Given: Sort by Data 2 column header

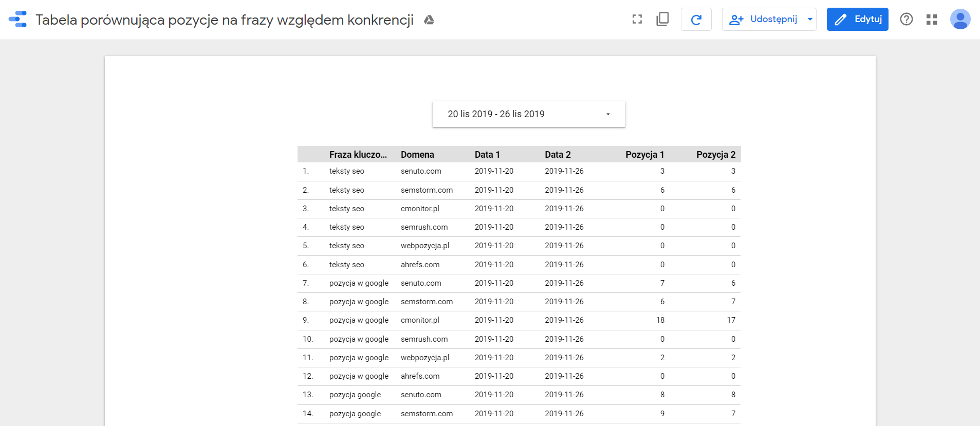Looking at the screenshot, I should 558,155.
